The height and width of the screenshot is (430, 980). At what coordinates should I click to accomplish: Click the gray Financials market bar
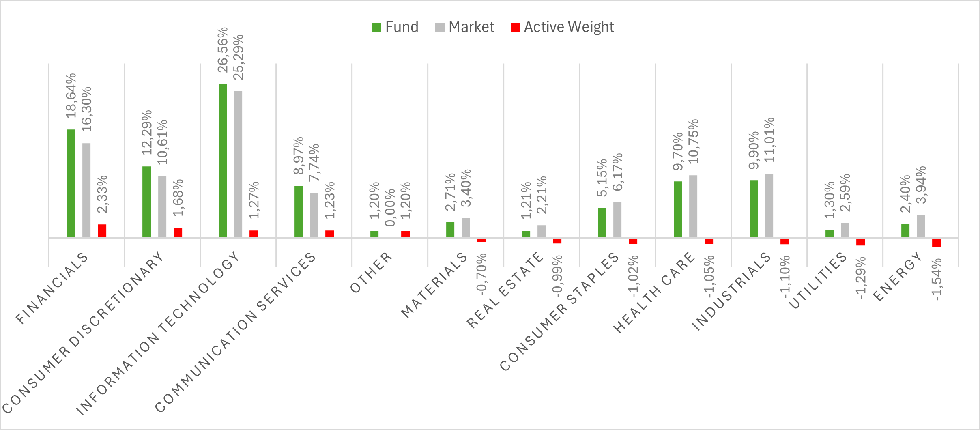tap(86, 190)
